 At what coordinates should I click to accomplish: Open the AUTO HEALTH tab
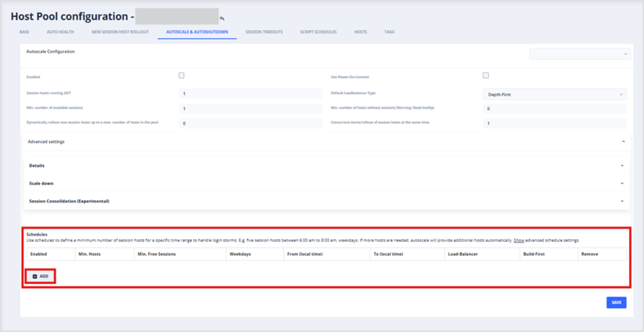pyautogui.click(x=60, y=32)
